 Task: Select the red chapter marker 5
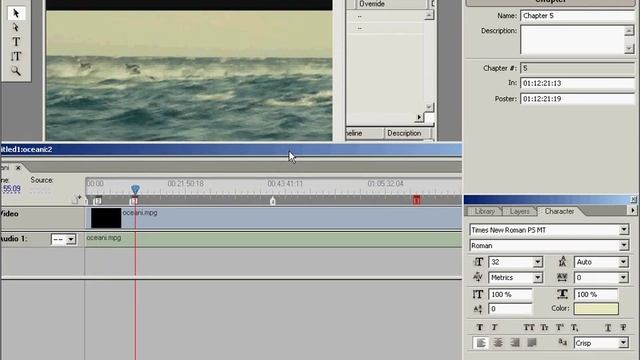416,200
